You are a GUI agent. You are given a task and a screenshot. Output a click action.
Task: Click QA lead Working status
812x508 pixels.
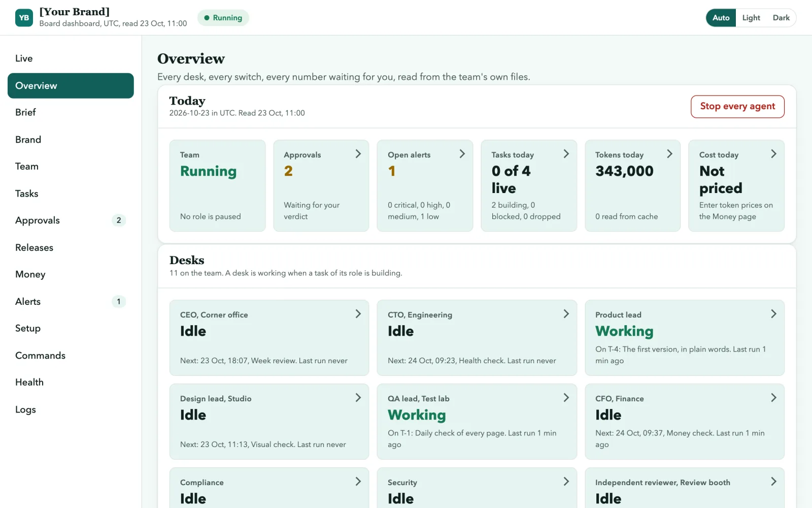click(x=417, y=415)
